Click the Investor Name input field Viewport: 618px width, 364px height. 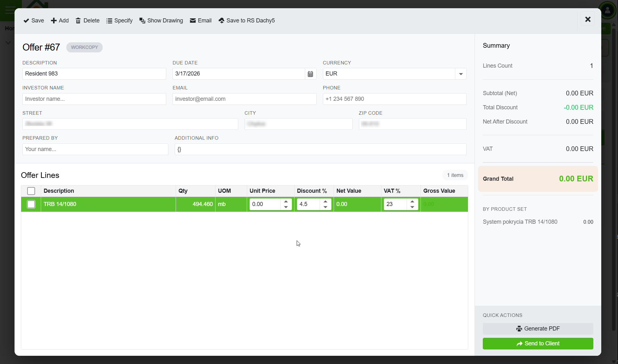pos(94,99)
